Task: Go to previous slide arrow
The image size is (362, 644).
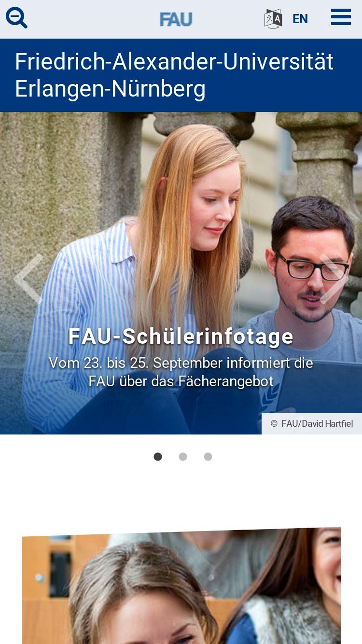Action: pos(29,279)
